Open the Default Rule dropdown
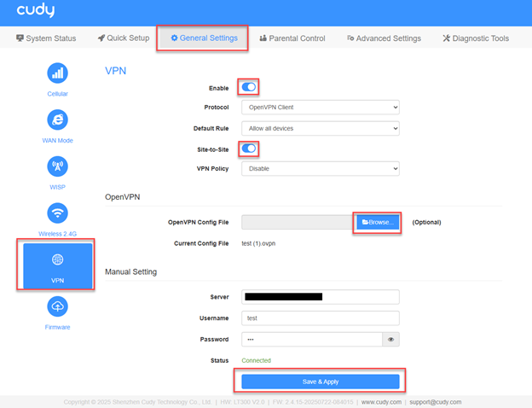This screenshot has width=532, height=408. 320,128
